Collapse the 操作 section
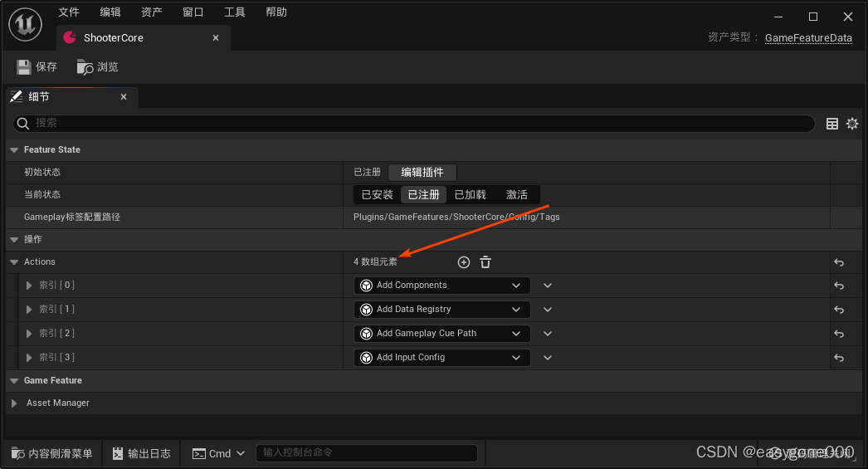 14,240
